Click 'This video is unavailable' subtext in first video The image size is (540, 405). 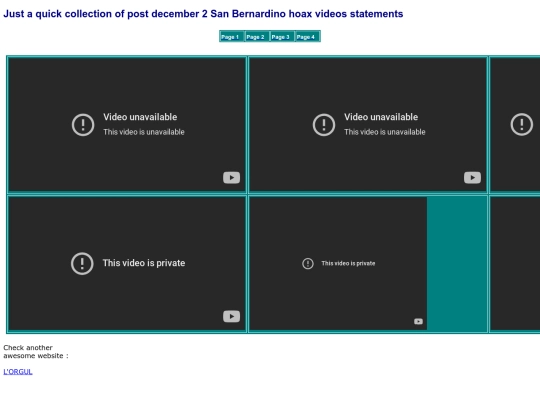144,132
